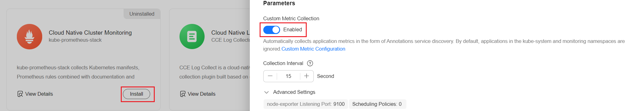
Task: Increase the collection interval with the plus button
Action: click(307, 76)
